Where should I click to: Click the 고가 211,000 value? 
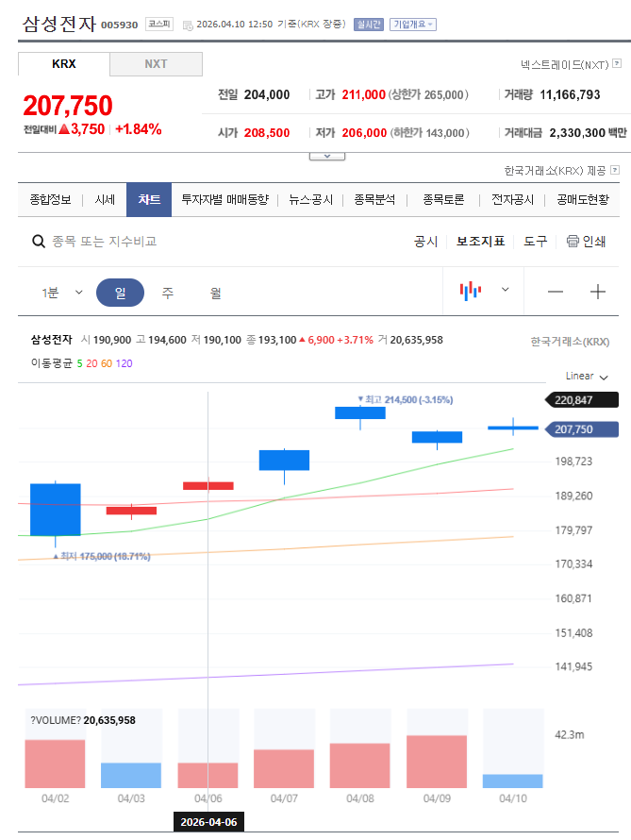pyautogui.click(x=363, y=94)
